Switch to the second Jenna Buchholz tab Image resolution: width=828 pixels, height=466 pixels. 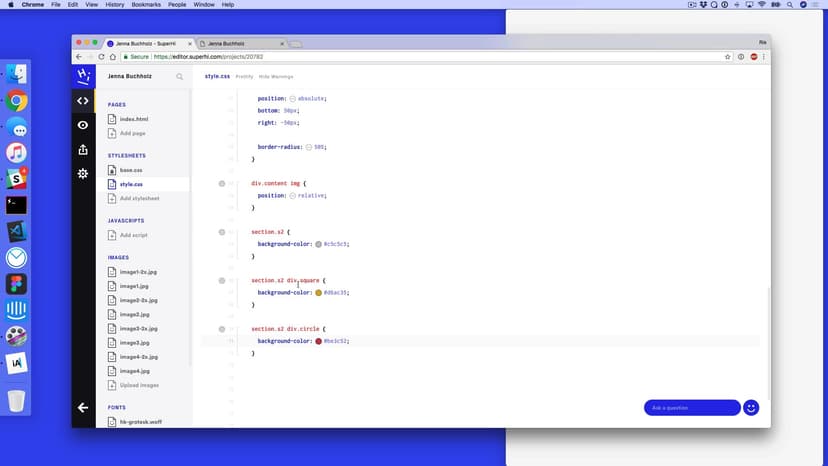[x=240, y=44]
